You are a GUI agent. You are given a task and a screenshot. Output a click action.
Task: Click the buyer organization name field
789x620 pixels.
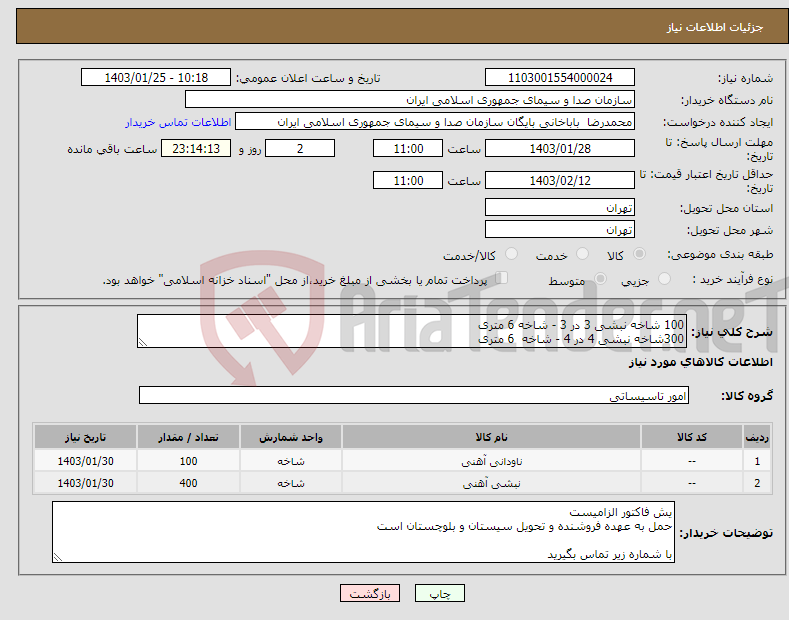coord(410,100)
